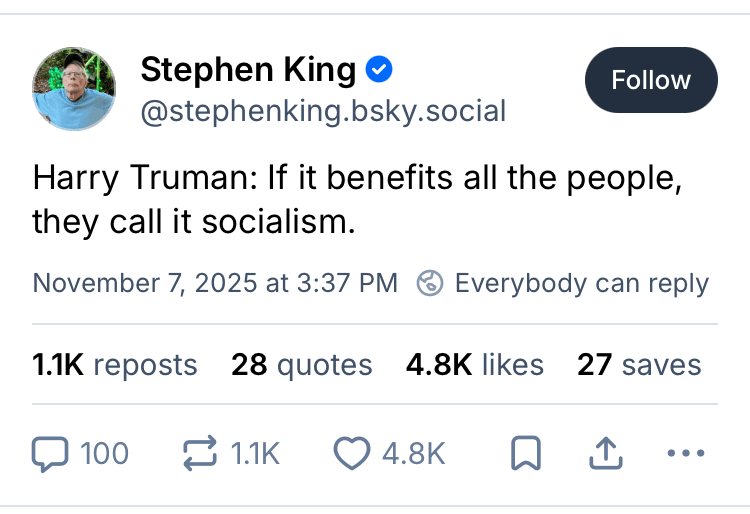Click the 100 replies count
The image size is (750, 514).
coord(104,454)
